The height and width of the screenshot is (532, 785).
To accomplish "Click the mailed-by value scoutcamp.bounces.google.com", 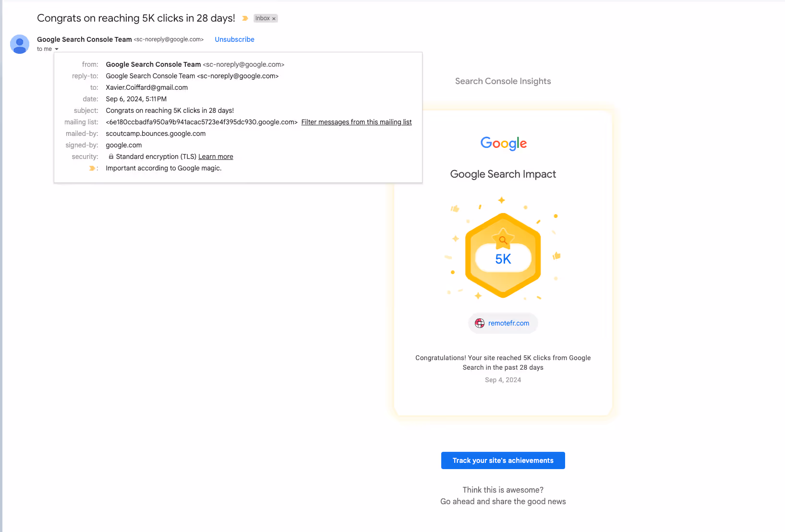I will 156,133.
